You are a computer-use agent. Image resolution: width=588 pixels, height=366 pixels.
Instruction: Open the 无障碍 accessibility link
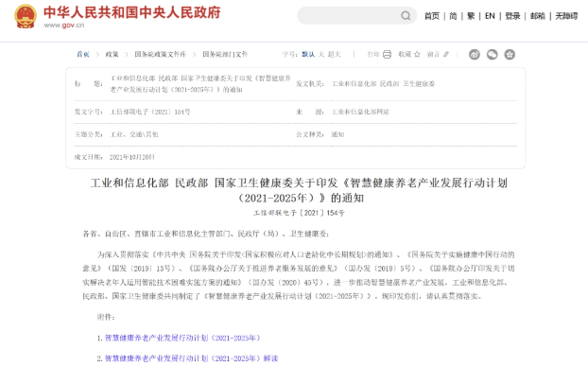click(566, 16)
